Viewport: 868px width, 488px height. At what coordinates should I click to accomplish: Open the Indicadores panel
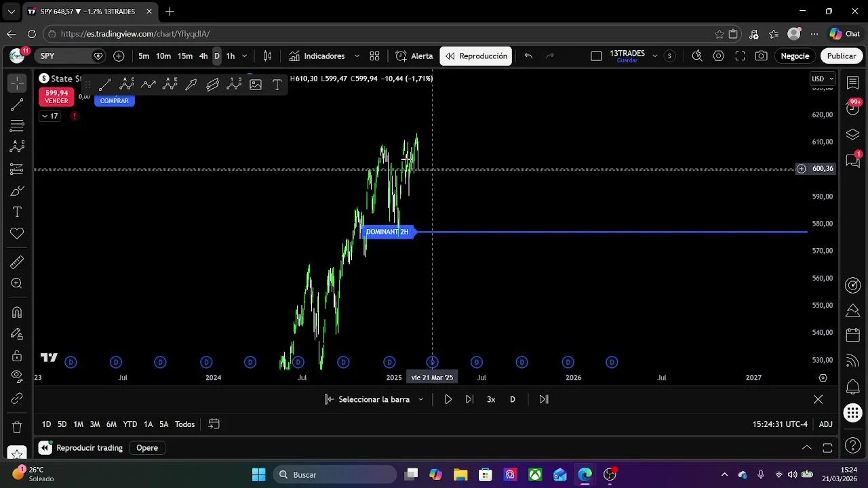(x=317, y=56)
